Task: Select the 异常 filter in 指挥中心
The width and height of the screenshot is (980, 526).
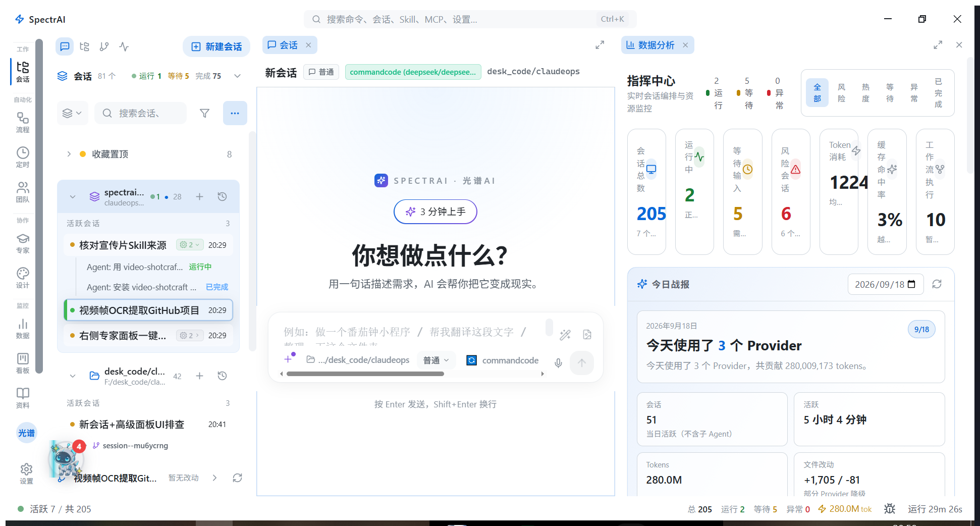Action: click(x=914, y=93)
